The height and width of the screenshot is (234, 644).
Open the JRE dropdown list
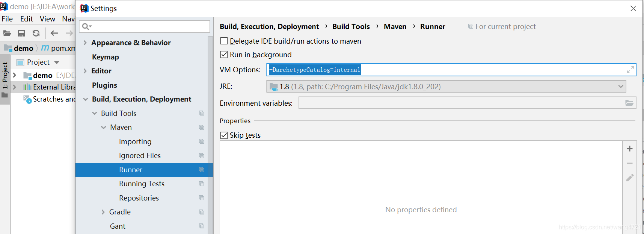(621, 87)
